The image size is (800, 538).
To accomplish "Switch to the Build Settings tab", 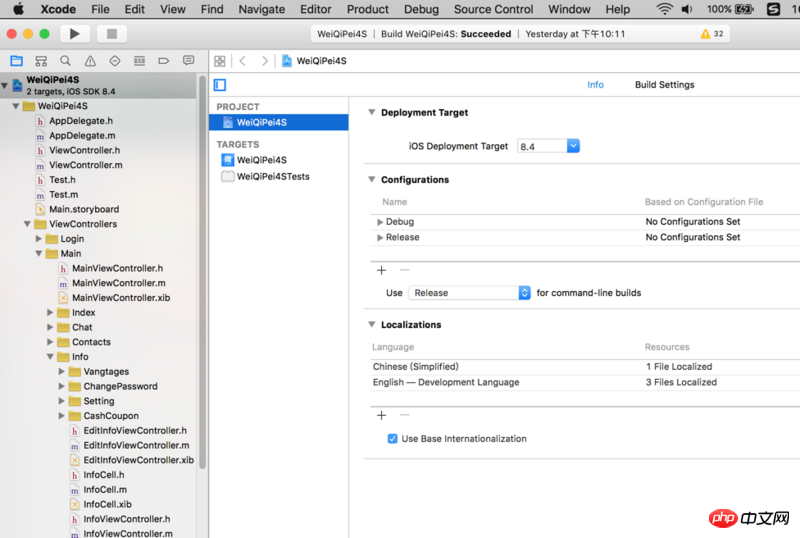I will click(x=664, y=85).
